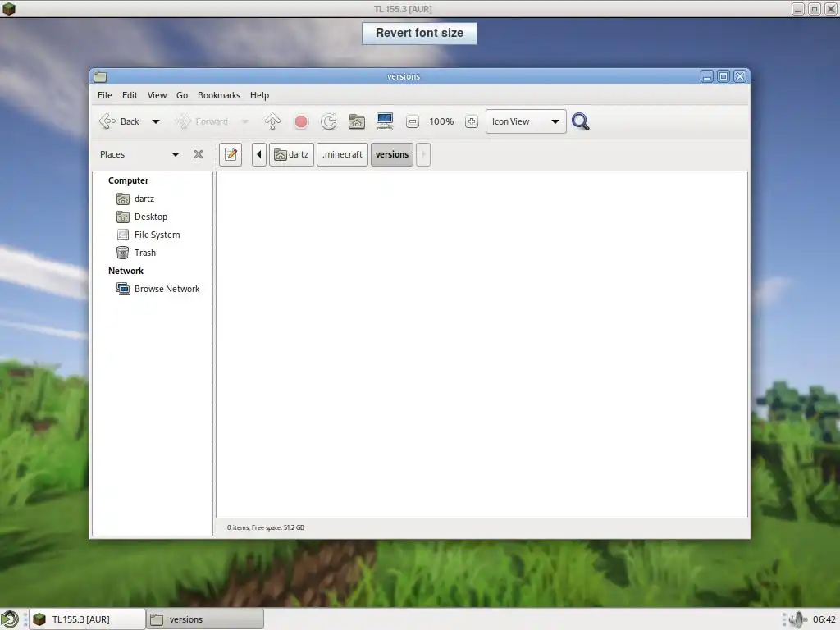Viewport: 840px width, 630px height.
Task: Zoom out with the minus icon
Action: (413, 121)
